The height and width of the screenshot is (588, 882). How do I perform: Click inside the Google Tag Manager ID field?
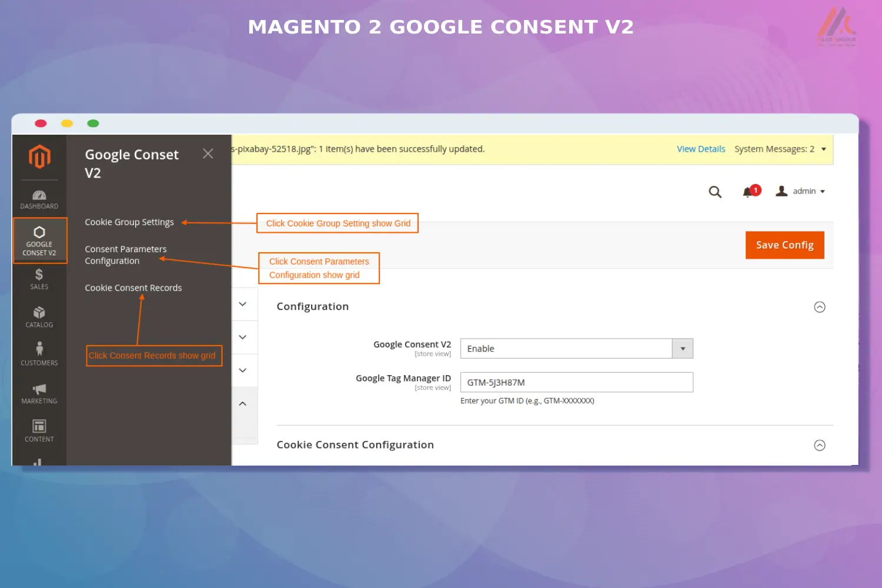coord(576,382)
